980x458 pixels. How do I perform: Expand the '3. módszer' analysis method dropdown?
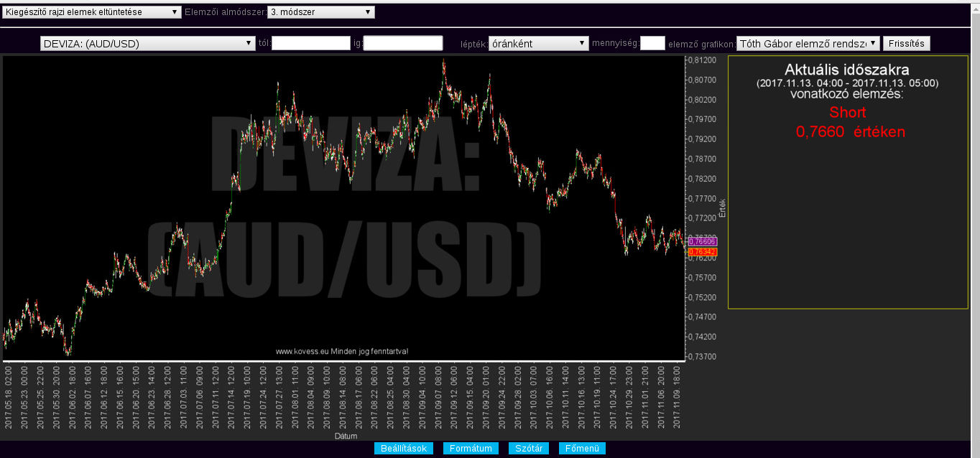[320, 12]
